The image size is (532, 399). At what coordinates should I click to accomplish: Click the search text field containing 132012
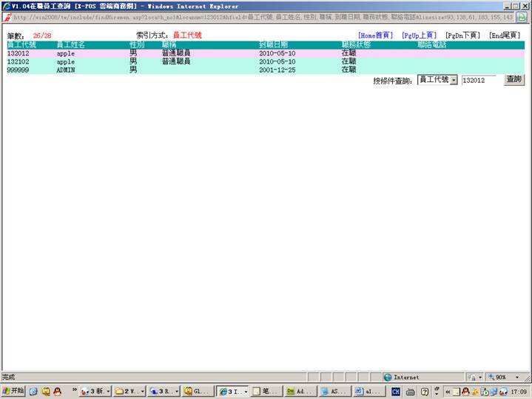click(478, 80)
